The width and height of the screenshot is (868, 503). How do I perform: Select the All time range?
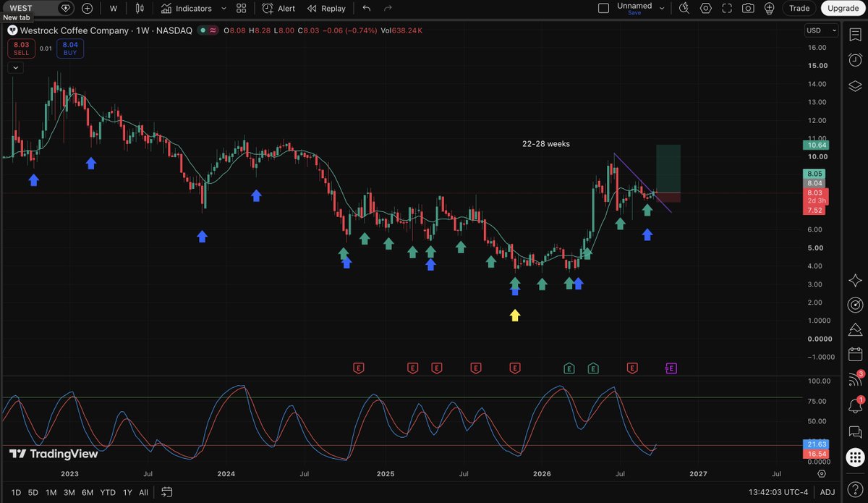tap(143, 492)
